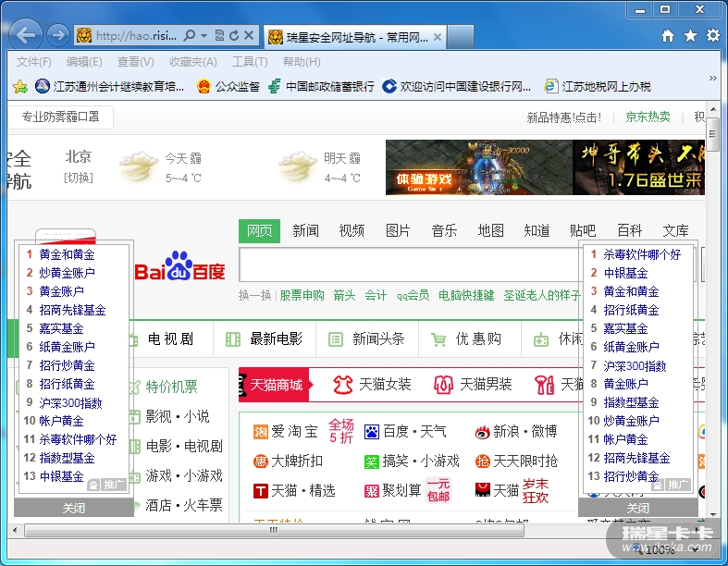Viewport: 728px width, 566px height.
Task: Open the 欢迎访问中国建设银行网 bookmark
Action: coord(456,86)
